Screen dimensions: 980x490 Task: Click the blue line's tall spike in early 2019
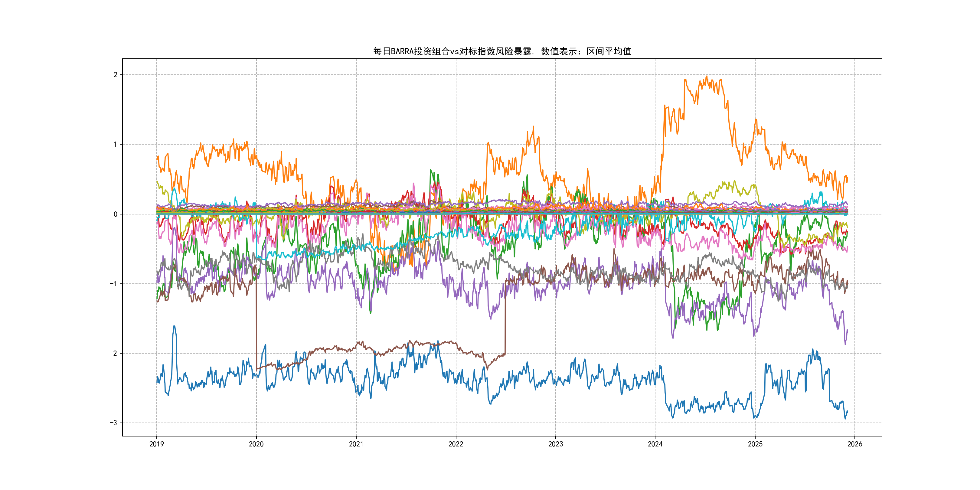(x=174, y=326)
